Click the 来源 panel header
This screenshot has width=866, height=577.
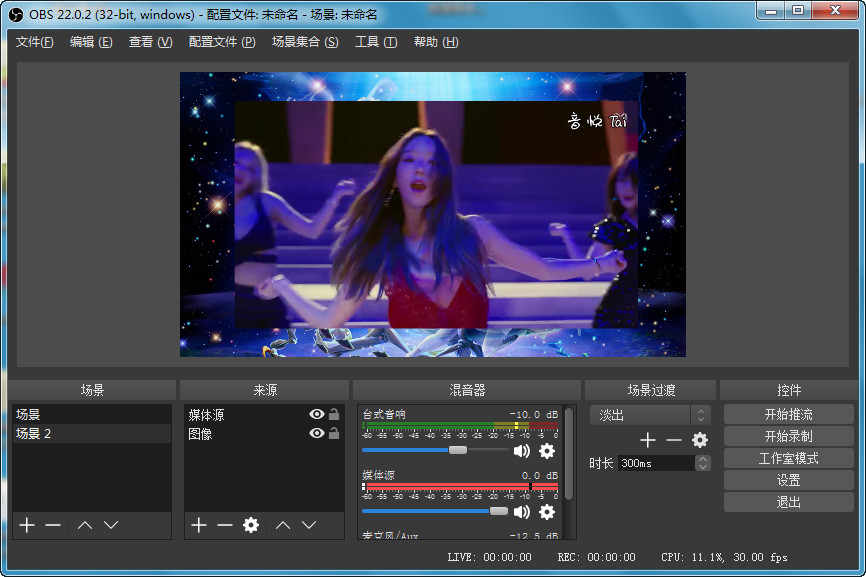[265, 390]
